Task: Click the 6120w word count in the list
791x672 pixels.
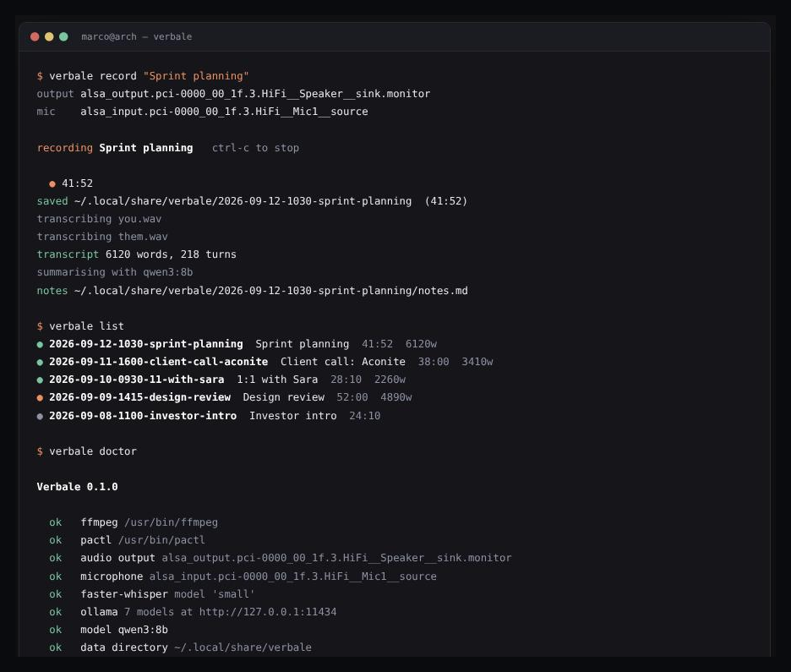Action: pyautogui.click(x=421, y=344)
